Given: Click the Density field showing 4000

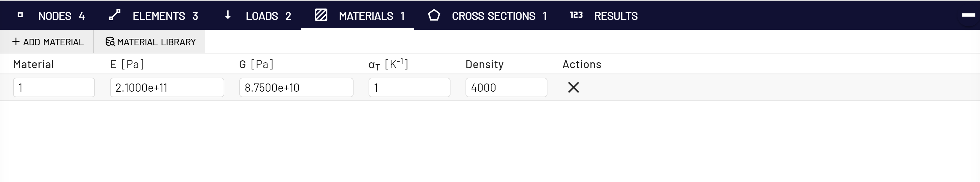Looking at the screenshot, I should [x=506, y=87].
